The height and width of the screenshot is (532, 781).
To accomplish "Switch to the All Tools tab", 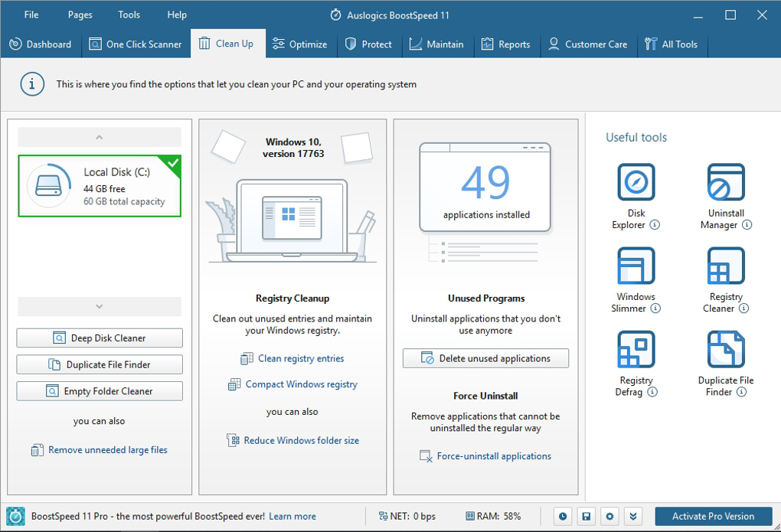I will [x=672, y=44].
